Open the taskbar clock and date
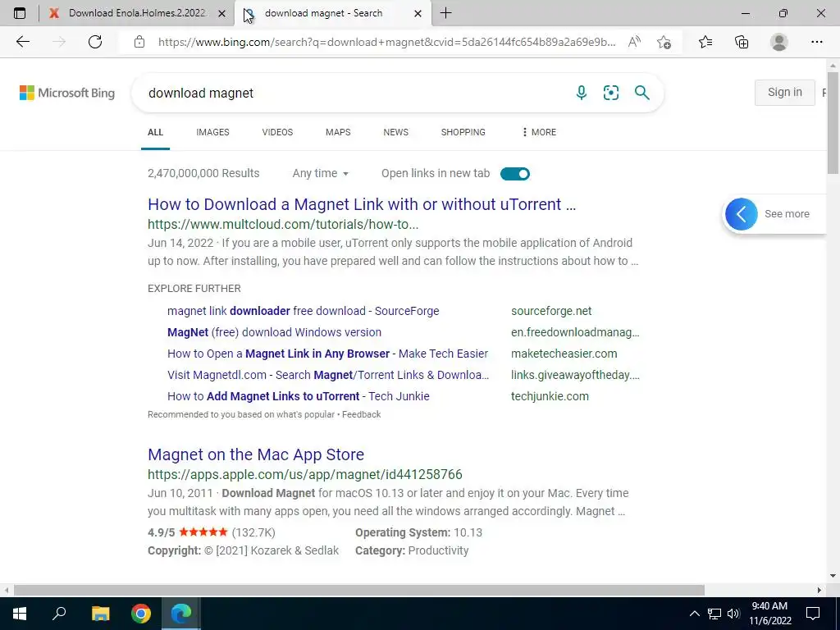Image resolution: width=840 pixels, height=630 pixels. (x=769, y=614)
